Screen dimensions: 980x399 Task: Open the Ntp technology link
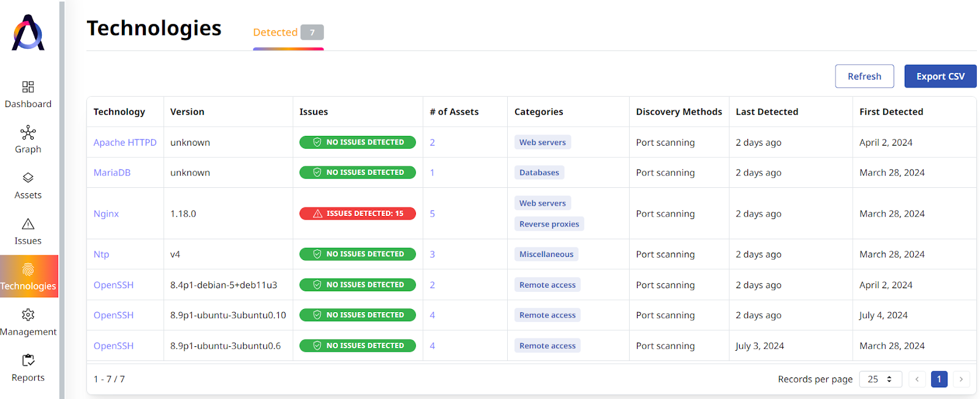tap(101, 255)
